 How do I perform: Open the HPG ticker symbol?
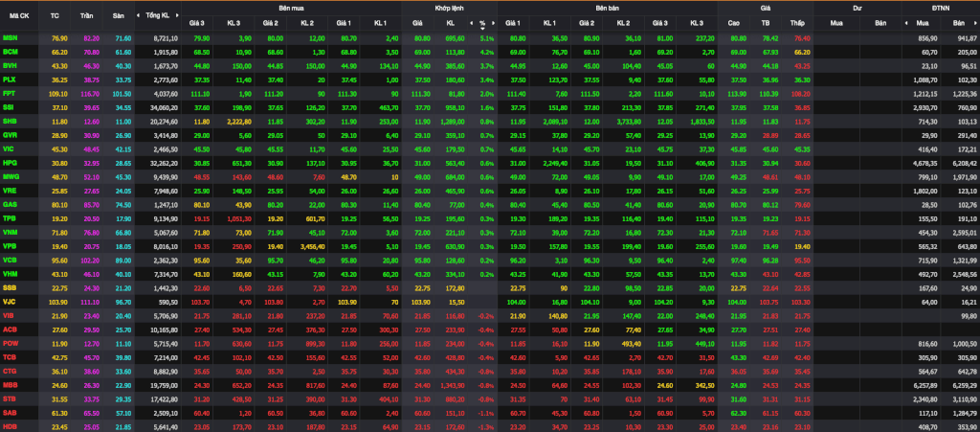10,163
